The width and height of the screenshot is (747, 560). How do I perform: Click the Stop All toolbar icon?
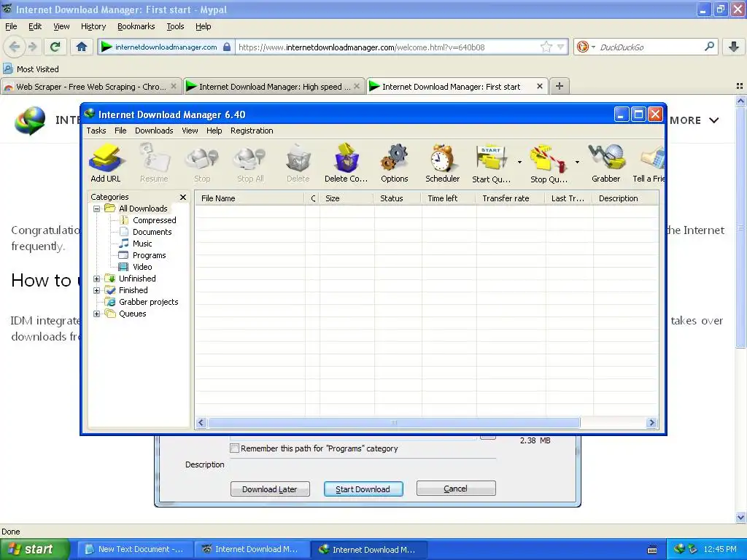coord(250,163)
